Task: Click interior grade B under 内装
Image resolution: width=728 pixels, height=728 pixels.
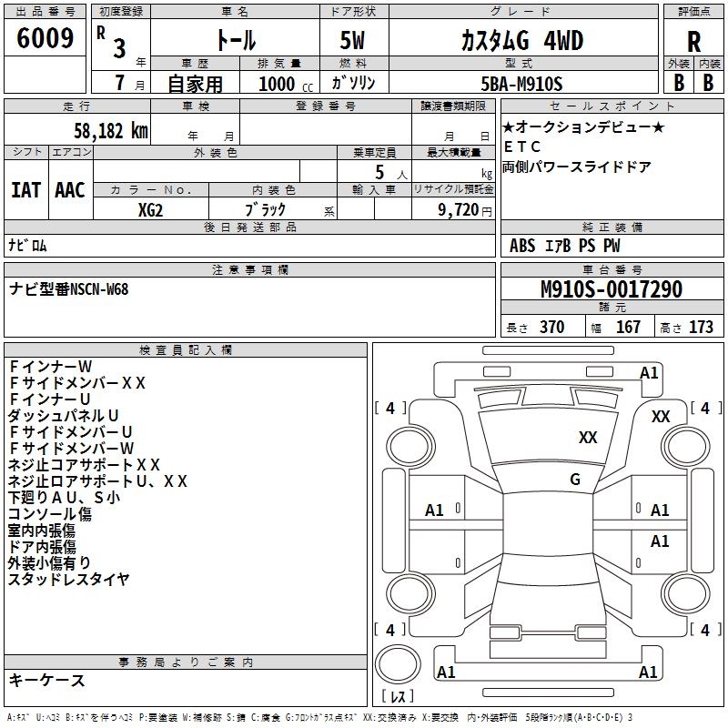Action: click(x=708, y=83)
